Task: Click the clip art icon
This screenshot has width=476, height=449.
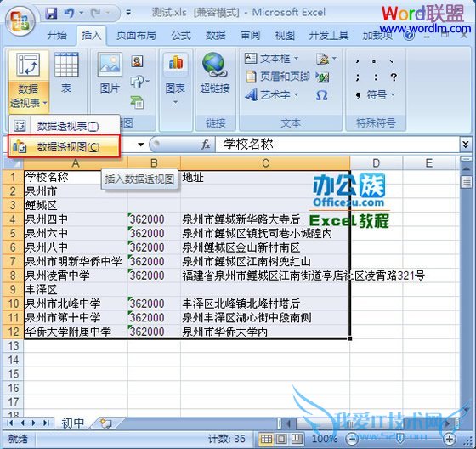Action: 138,62
